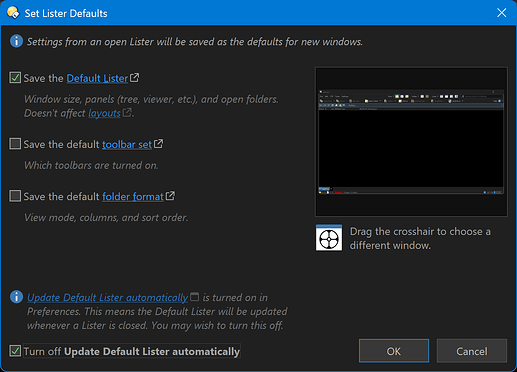Enable Save the default folder format checkbox
The image size is (517, 372).
pos(15,196)
